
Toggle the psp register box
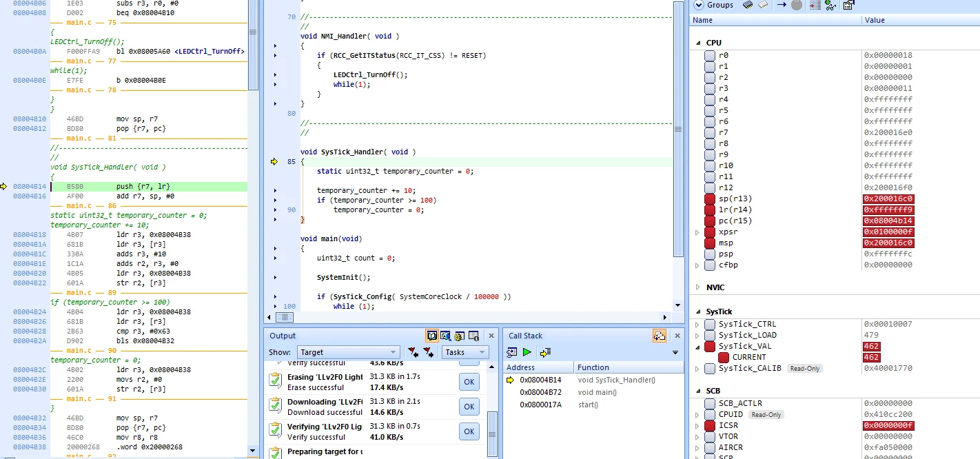click(x=710, y=254)
